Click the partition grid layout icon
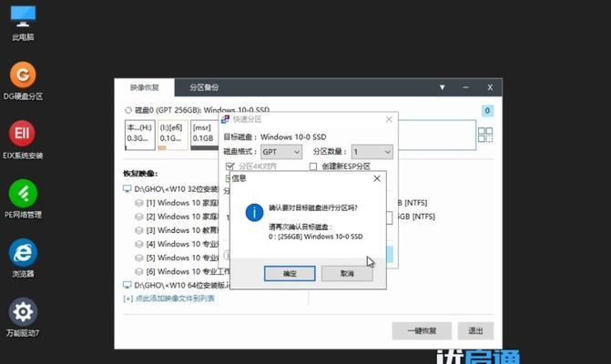Screen dimensions: 611x364 click(x=485, y=135)
